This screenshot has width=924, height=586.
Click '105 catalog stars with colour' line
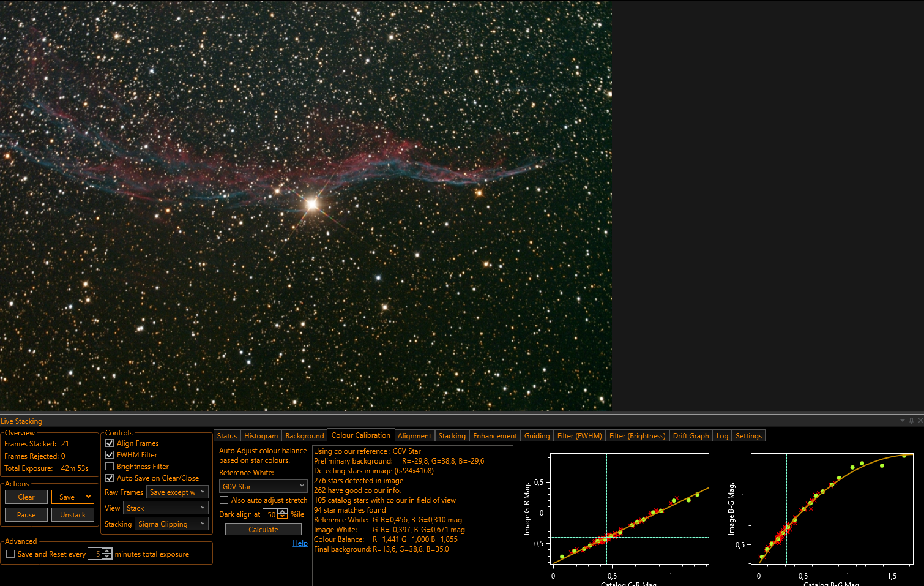[x=385, y=500]
